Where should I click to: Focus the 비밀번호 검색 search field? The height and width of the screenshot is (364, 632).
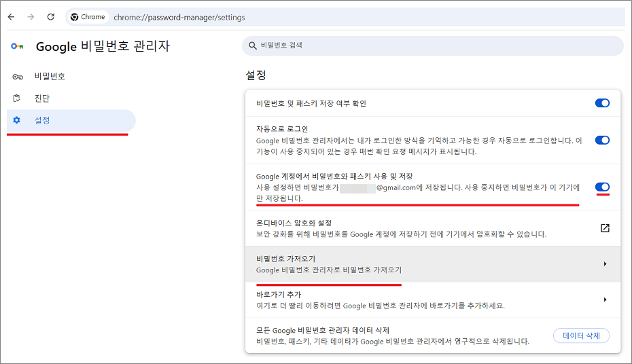coord(432,45)
